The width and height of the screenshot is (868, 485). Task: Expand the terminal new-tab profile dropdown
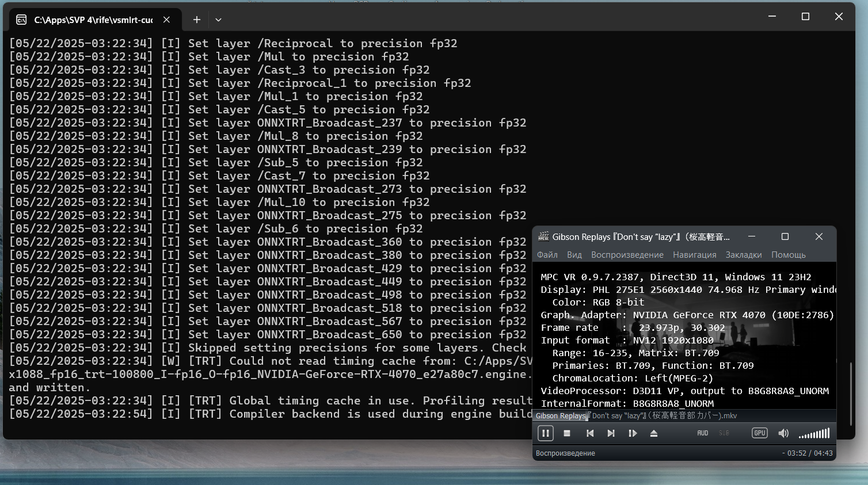218,20
